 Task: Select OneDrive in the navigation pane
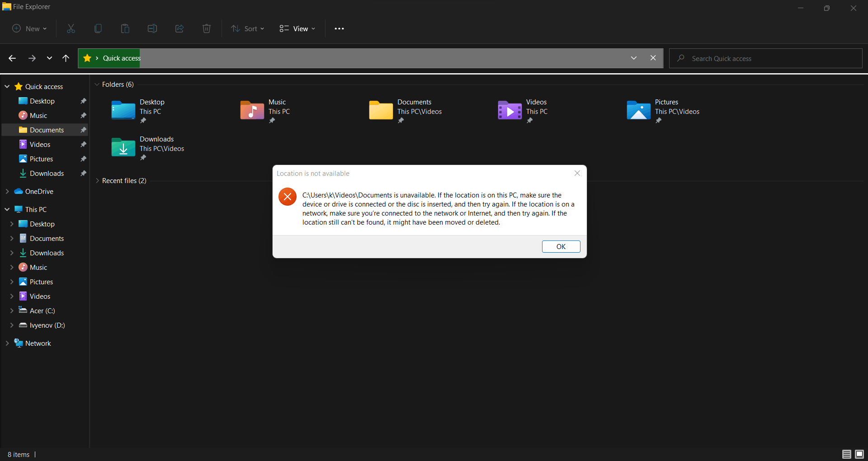[39, 192]
